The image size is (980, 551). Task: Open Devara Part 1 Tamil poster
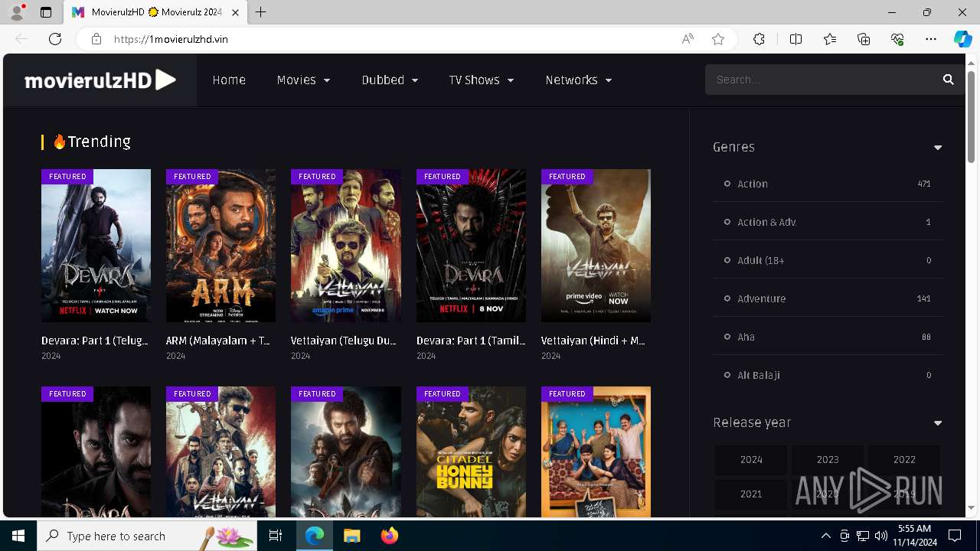click(471, 246)
